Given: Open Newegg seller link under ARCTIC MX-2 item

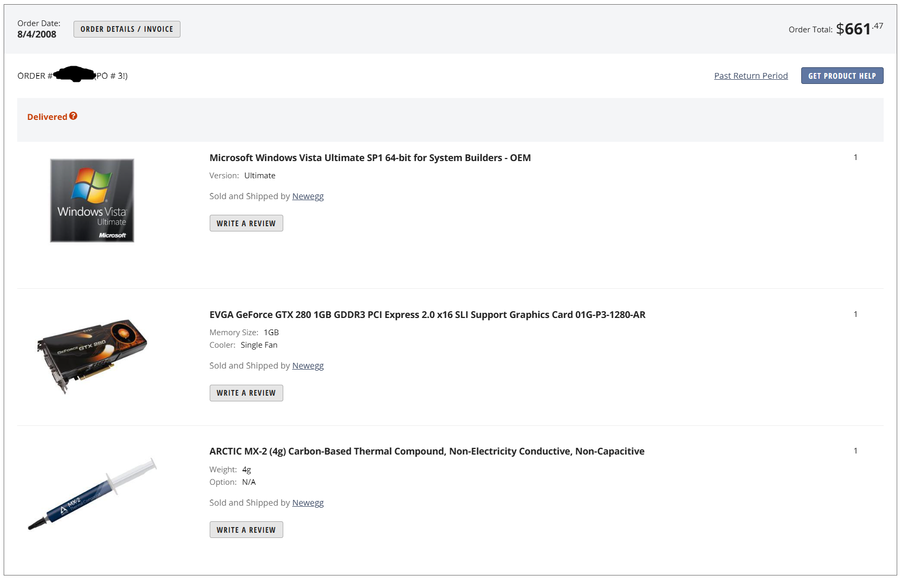Looking at the screenshot, I should point(308,503).
